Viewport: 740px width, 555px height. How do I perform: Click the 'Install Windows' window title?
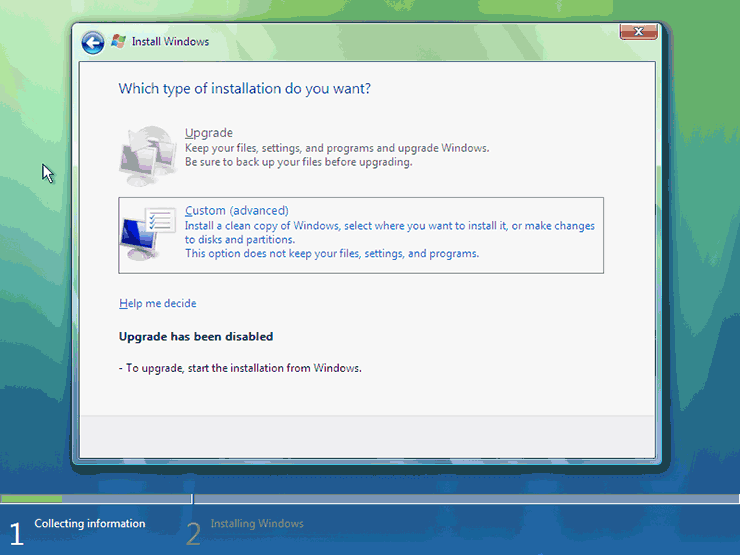coord(170,42)
